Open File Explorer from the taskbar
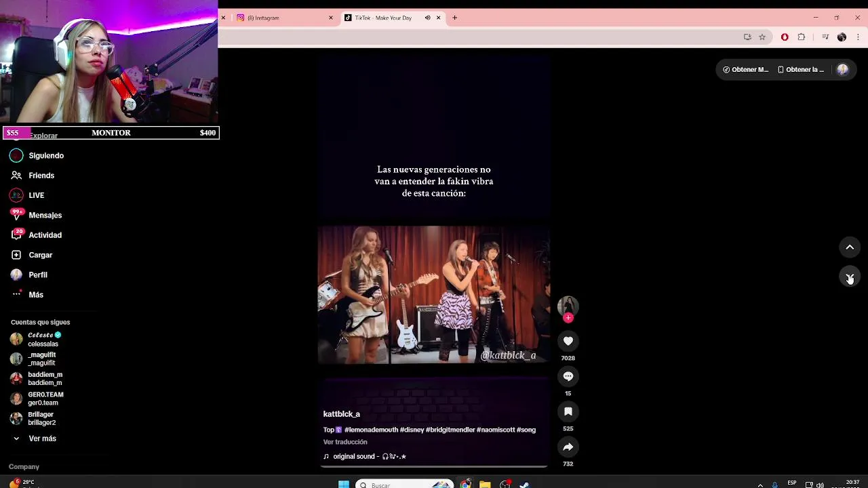Image resolution: width=868 pixels, height=488 pixels. (485, 484)
